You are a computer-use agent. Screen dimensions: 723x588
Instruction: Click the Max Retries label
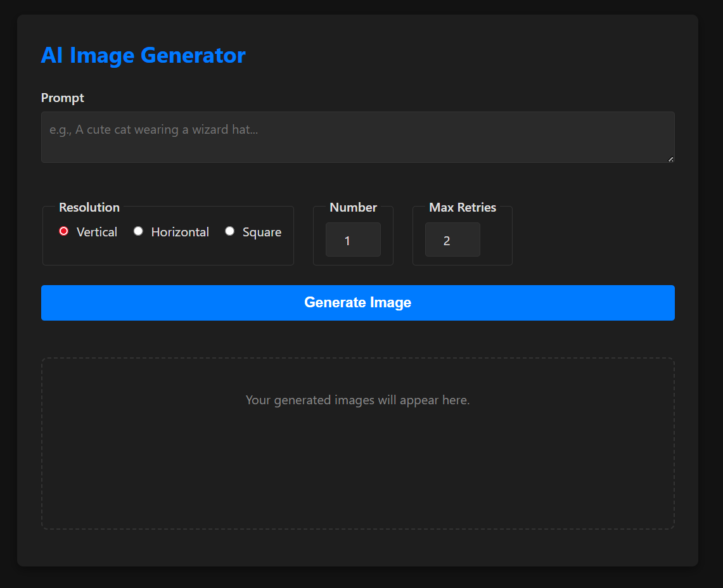(463, 208)
